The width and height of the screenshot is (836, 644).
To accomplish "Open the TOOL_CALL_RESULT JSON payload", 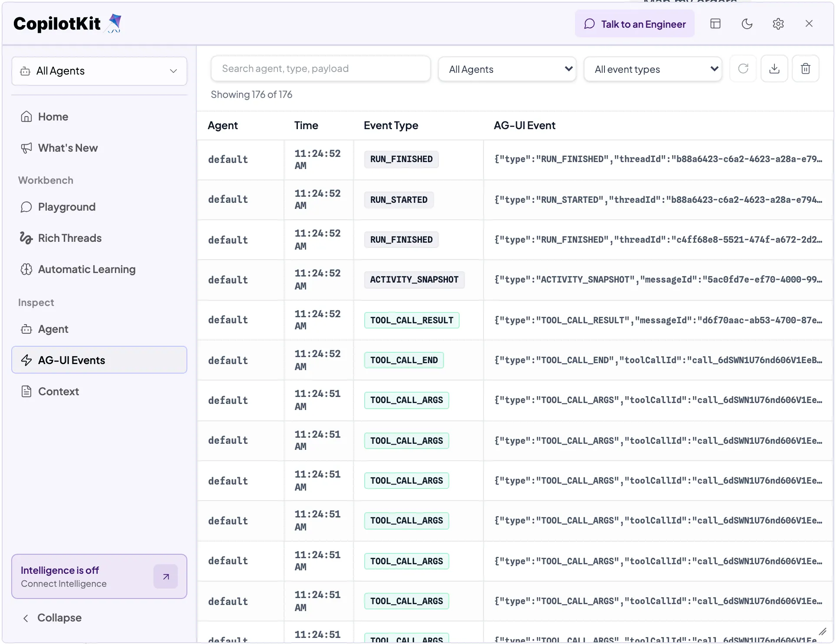I will [658, 320].
